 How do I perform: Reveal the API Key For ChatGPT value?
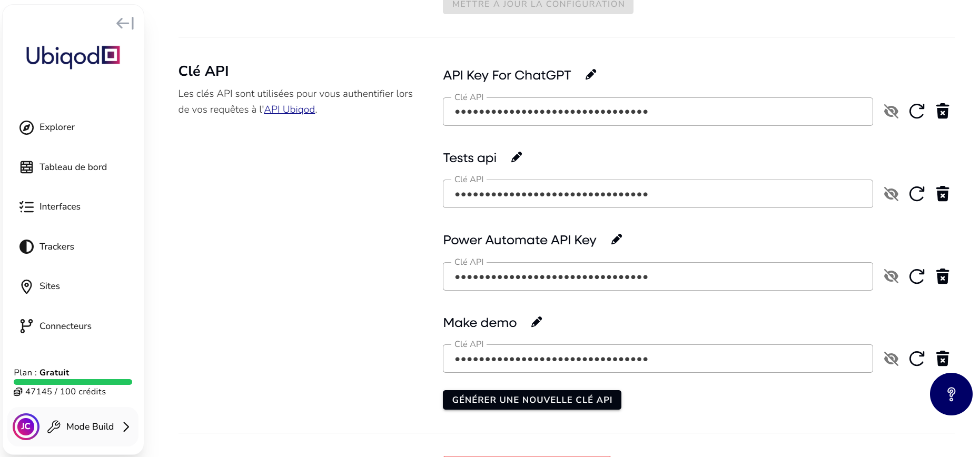pyautogui.click(x=891, y=111)
